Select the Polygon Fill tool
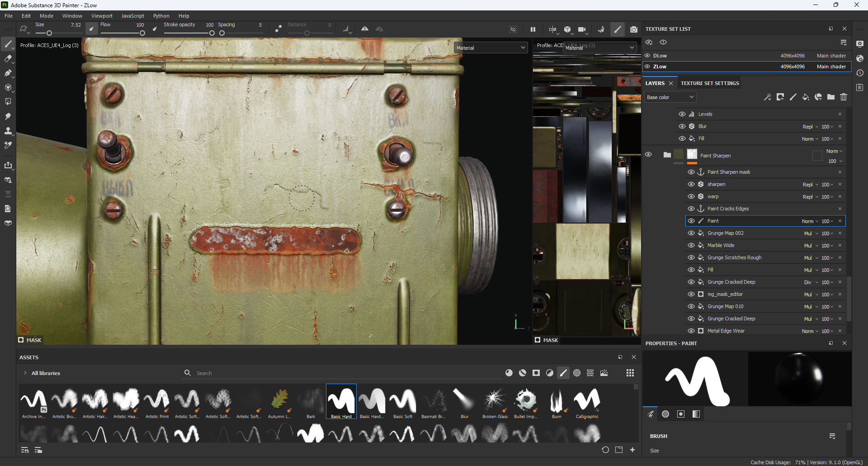868x466 pixels. click(x=8, y=87)
